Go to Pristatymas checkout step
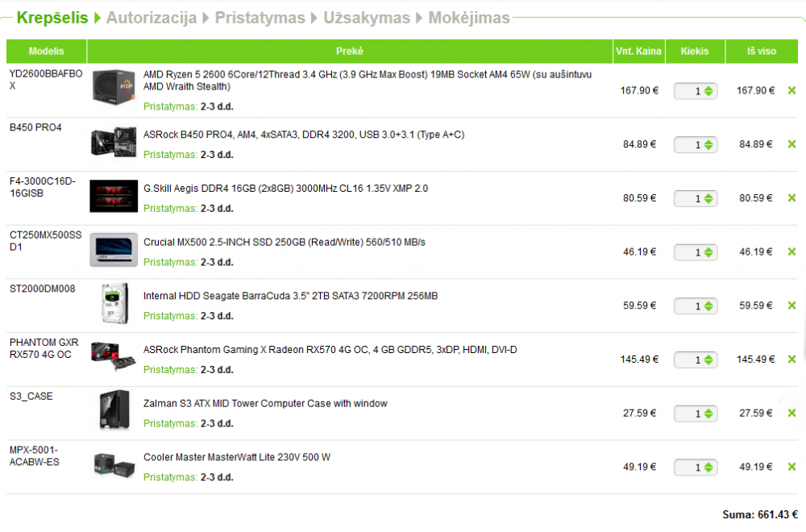Image resolution: width=806 pixels, height=532 pixels. pos(260,18)
